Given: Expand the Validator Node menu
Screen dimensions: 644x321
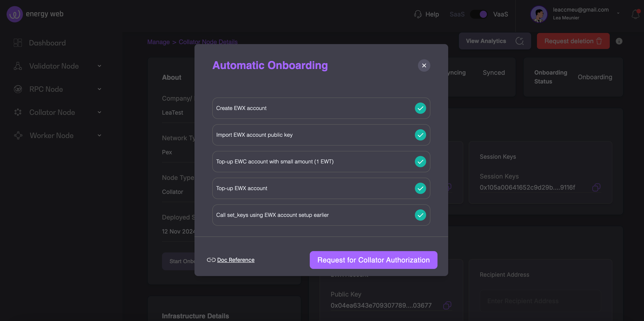Looking at the screenshot, I should [x=100, y=66].
